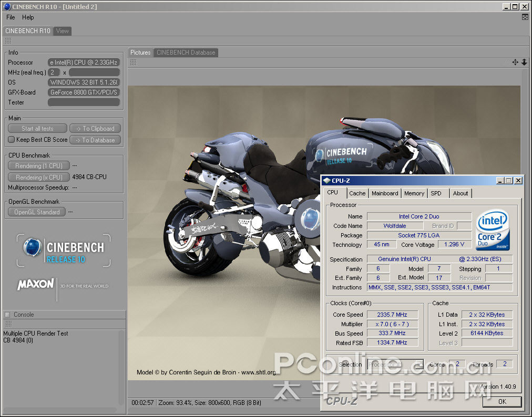Open the Memory tab in CPU-Z
This screenshot has width=532, height=417.
(414, 193)
